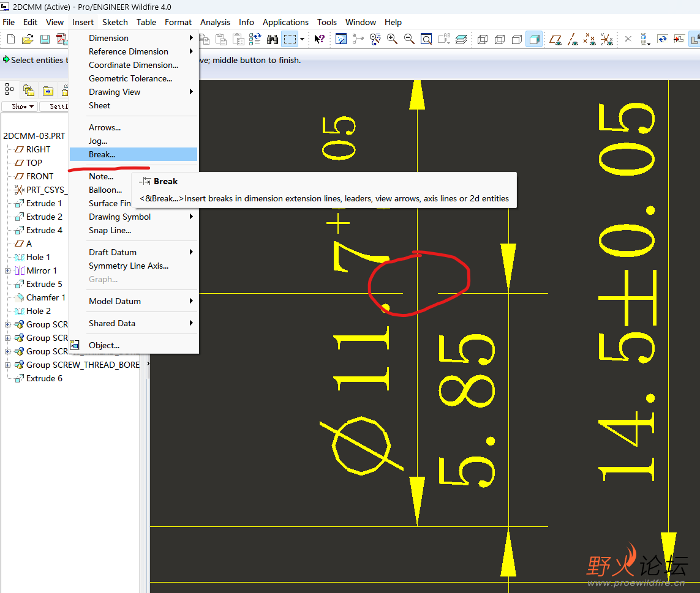This screenshot has height=593, width=700.
Task: Expand the Group SCREW_THREAD_BORE tree node
Action: click(7, 365)
